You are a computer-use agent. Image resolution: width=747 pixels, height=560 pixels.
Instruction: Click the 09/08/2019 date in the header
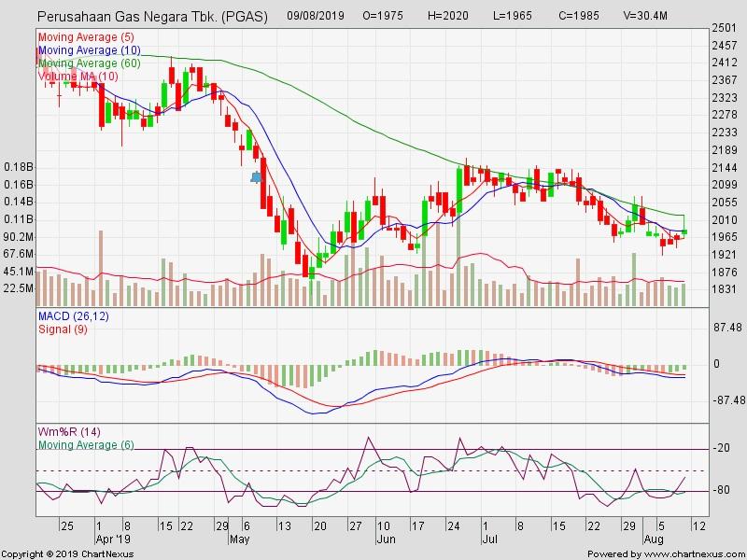[316, 16]
